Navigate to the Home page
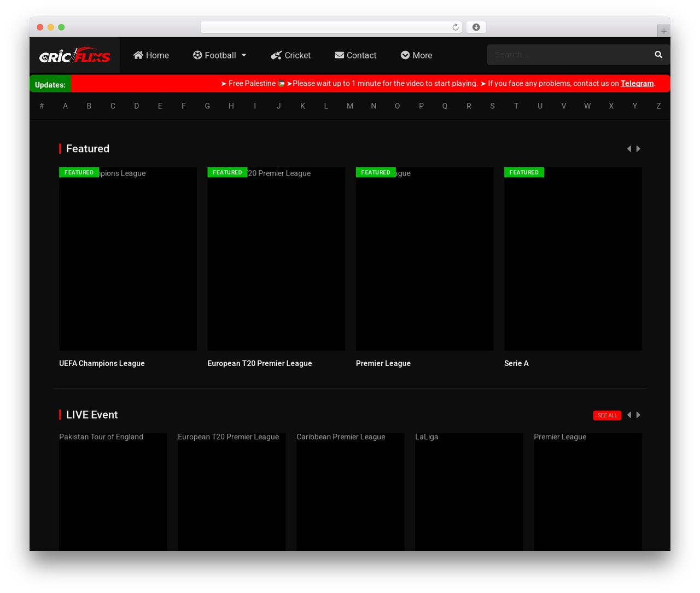This screenshot has height=593, width=700. point(151,55)
